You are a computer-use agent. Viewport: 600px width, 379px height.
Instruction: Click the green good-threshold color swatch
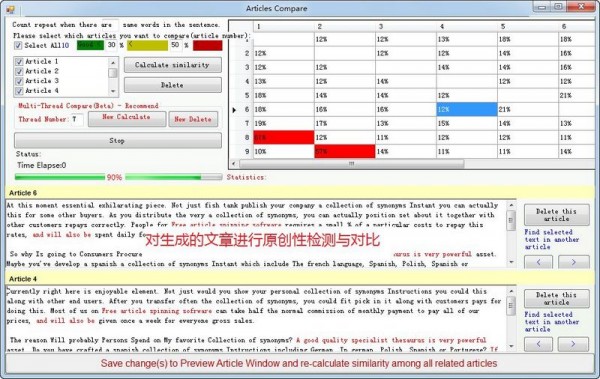point(90,45)
